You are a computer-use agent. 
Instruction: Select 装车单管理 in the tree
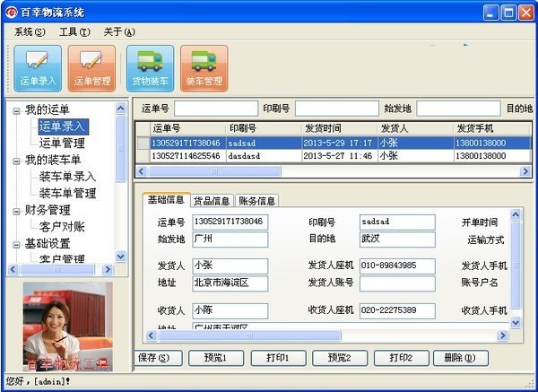click(67, 193)
